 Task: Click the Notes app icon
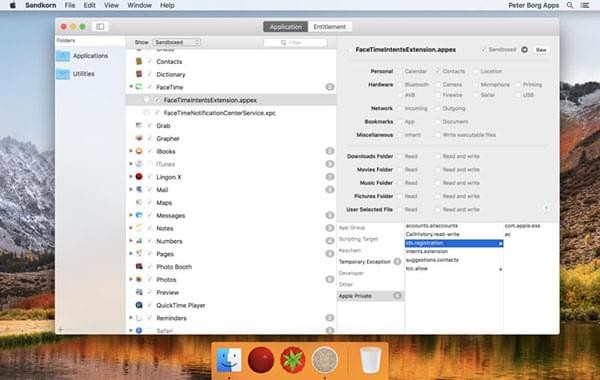pos(139,228)
